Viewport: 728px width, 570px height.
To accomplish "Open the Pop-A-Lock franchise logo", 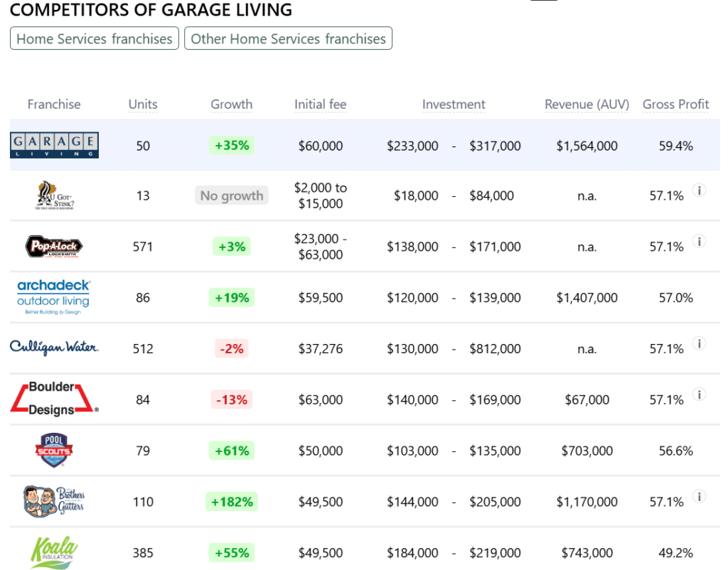I will [54, 247].
